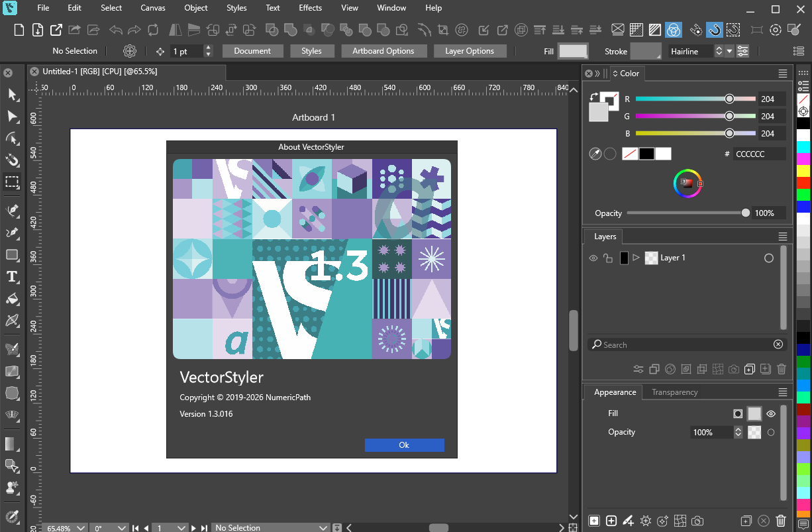Open the Appearance panel hamburger menu

tap(783, 392)
